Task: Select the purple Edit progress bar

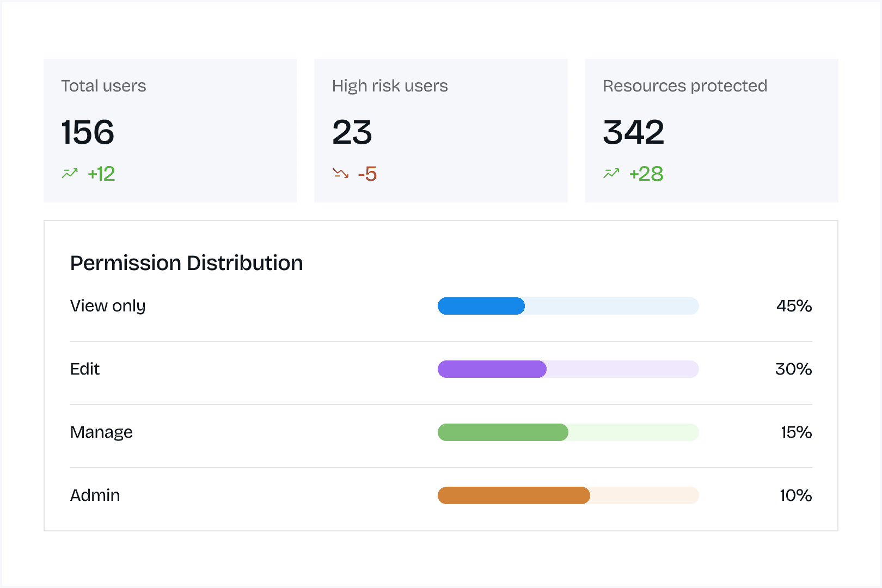Action: (568, 369)
